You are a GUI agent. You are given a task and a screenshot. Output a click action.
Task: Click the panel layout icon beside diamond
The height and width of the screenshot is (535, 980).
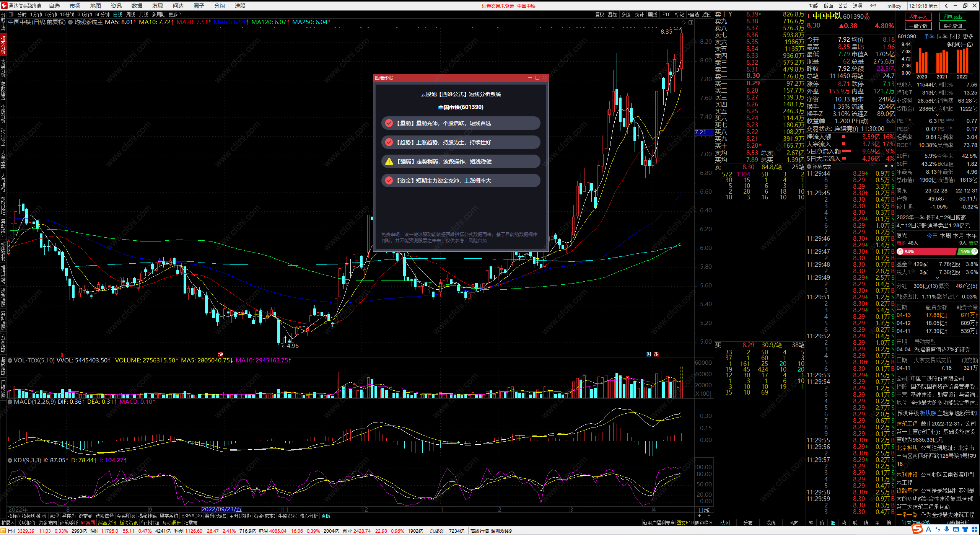pos(691,22)
